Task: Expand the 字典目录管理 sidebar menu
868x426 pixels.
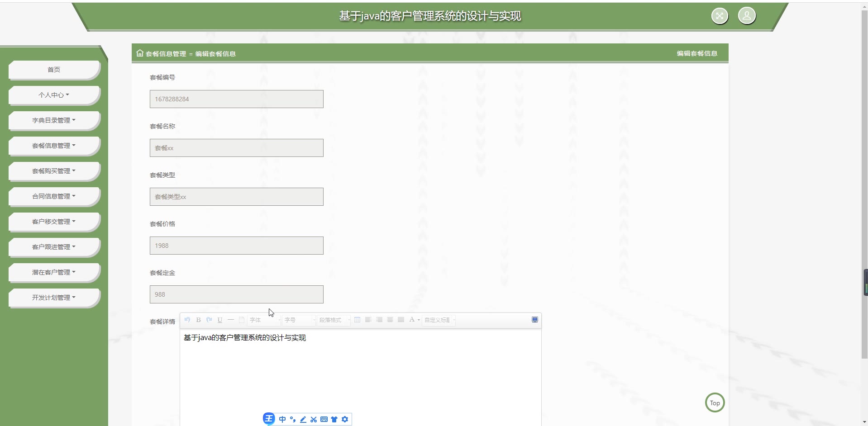Action: point(54,120)
